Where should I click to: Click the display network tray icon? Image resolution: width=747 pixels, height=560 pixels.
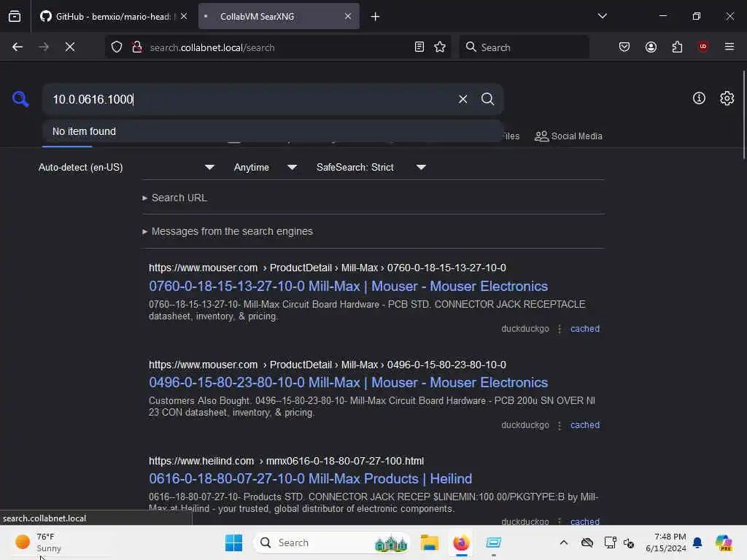point(610,542)
